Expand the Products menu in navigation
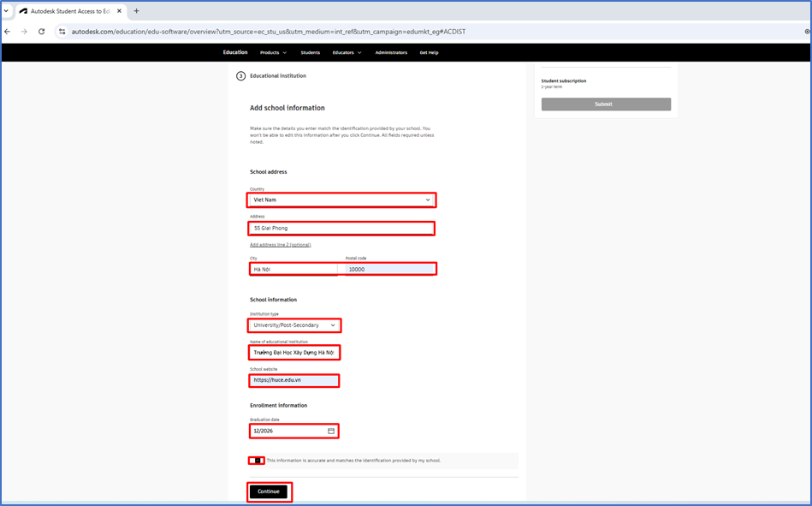This screenshot has height=506, width=812. (x=273, y=52)
